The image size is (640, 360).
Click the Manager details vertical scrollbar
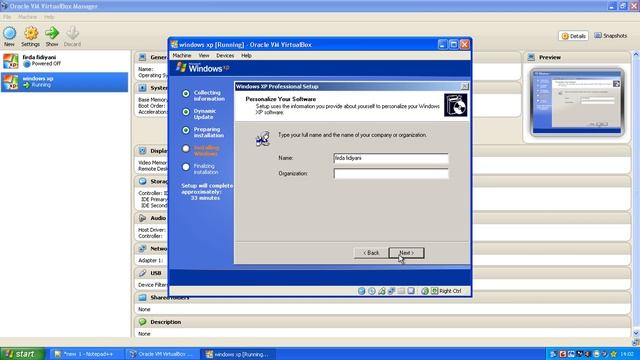pos(636,195)
